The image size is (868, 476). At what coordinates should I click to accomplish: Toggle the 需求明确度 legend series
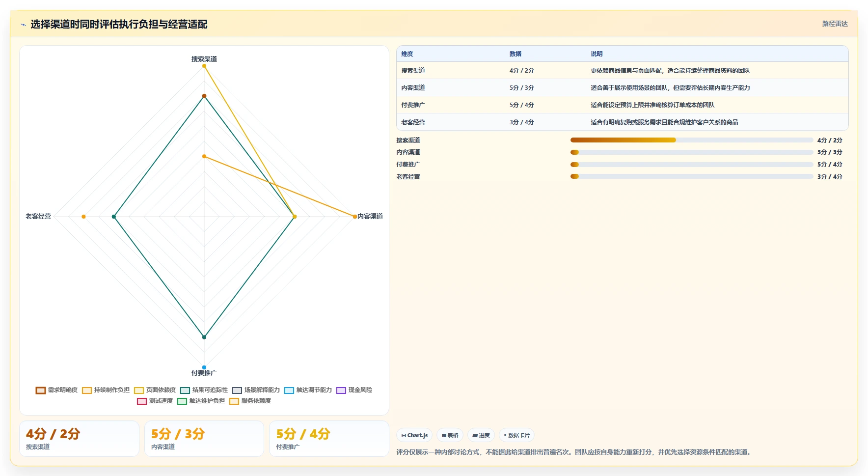coord(56,390)
